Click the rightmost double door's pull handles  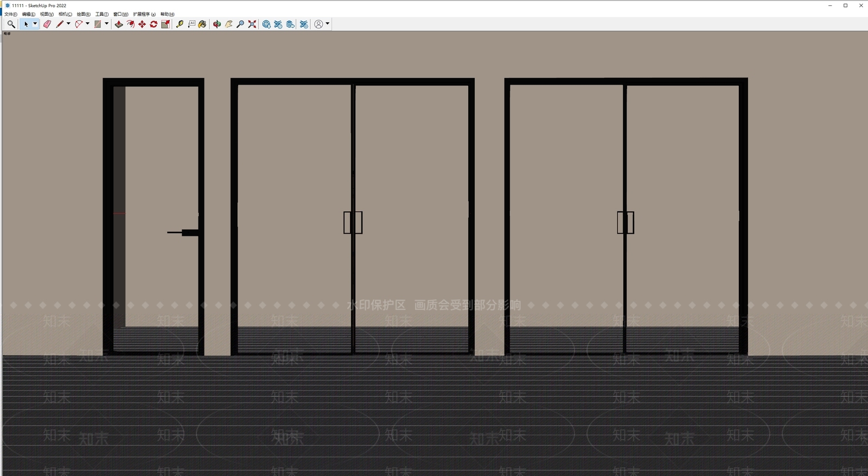point(626,222)
